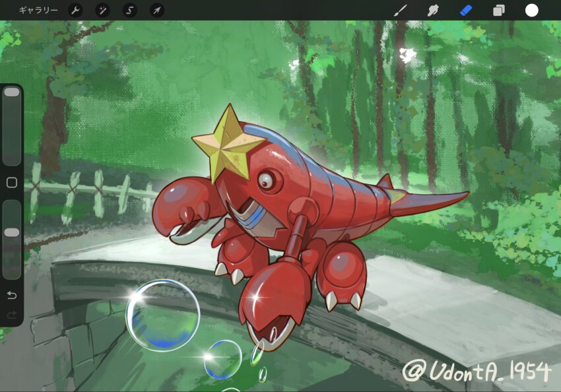Activate the Selection tool (S icon)

click(x=130, y=11)
